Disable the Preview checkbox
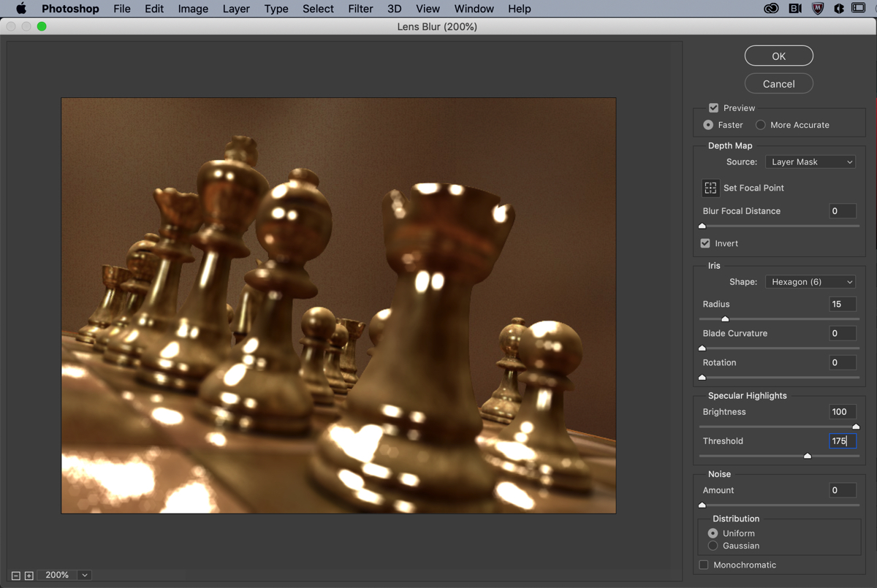Screen dimensions: 877x588 (713, 108)
